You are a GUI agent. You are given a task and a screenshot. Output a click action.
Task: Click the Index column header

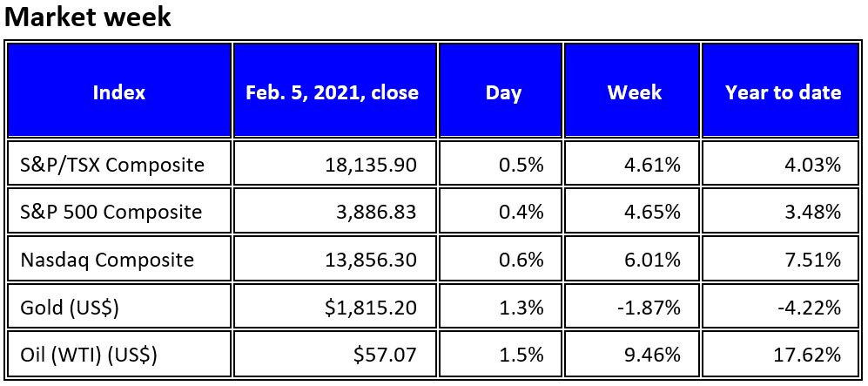point(119,92)
